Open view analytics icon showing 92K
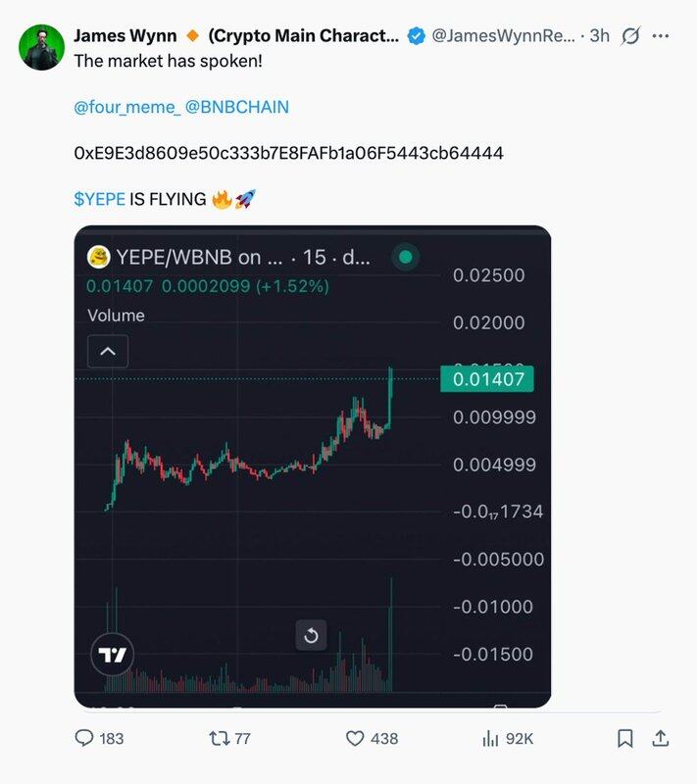Viewport: 697px width, 784px height. (491, 738)
